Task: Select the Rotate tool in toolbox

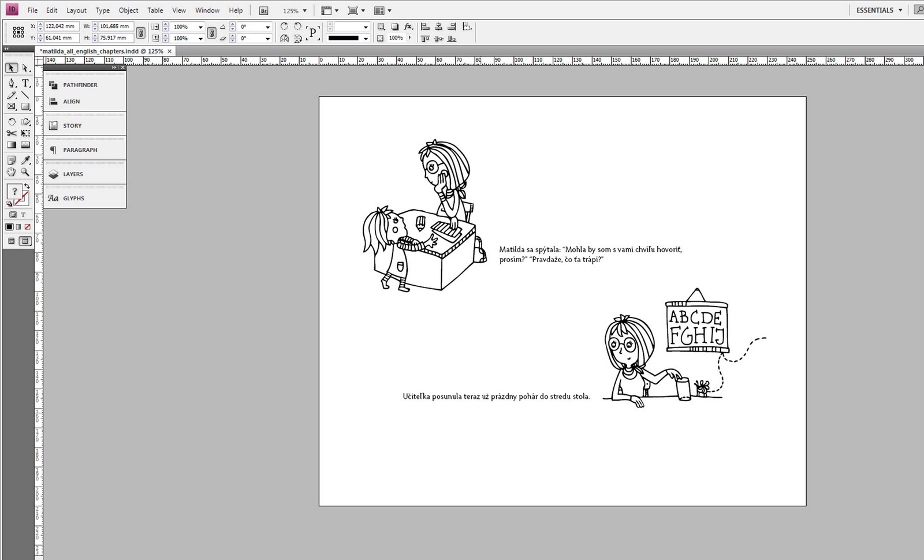Action: click(11, 122)
